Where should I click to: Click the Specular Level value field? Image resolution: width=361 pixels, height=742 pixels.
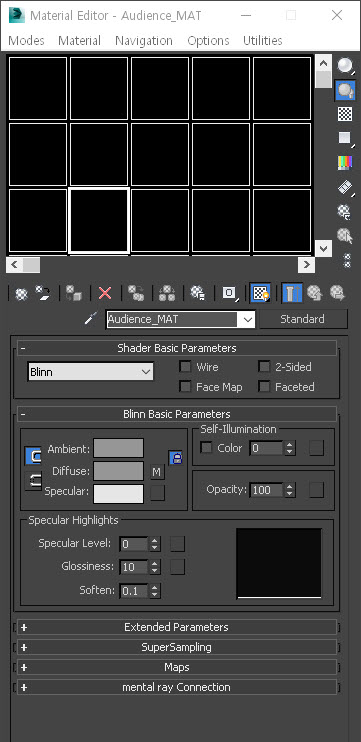point(134,544)
